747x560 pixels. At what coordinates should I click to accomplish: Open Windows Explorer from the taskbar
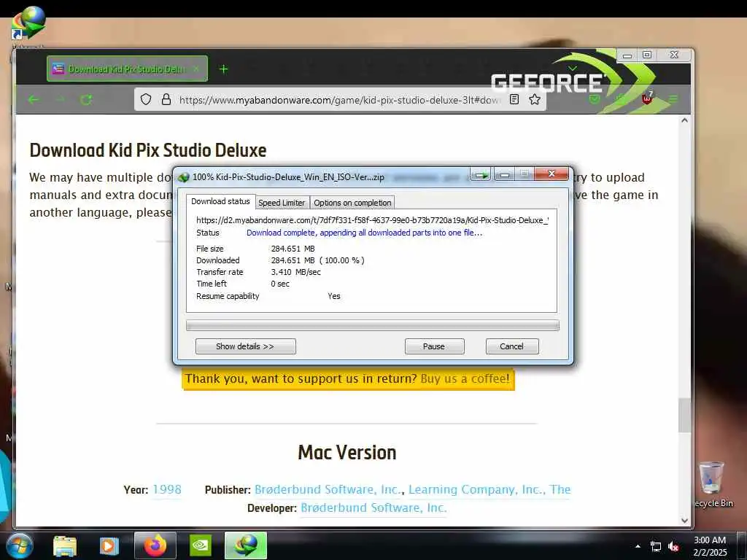click(65, 545)
